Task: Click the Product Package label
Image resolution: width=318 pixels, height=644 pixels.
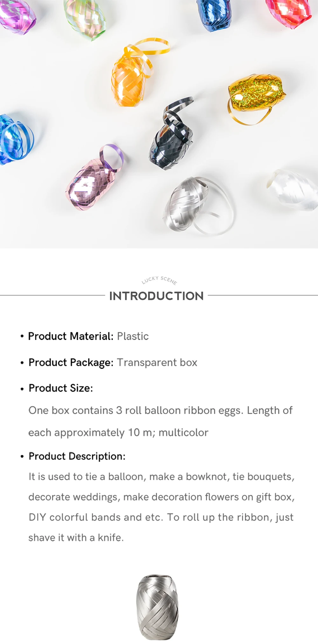Action: (71, 363)
